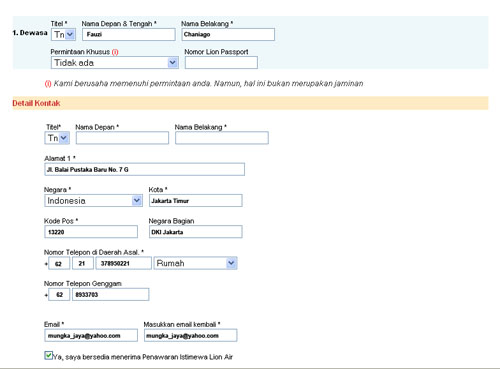The width and height of the screenshot is (500, 369).
Task: Click the empty contact Nama Depan field
Action: coord(122,138)
